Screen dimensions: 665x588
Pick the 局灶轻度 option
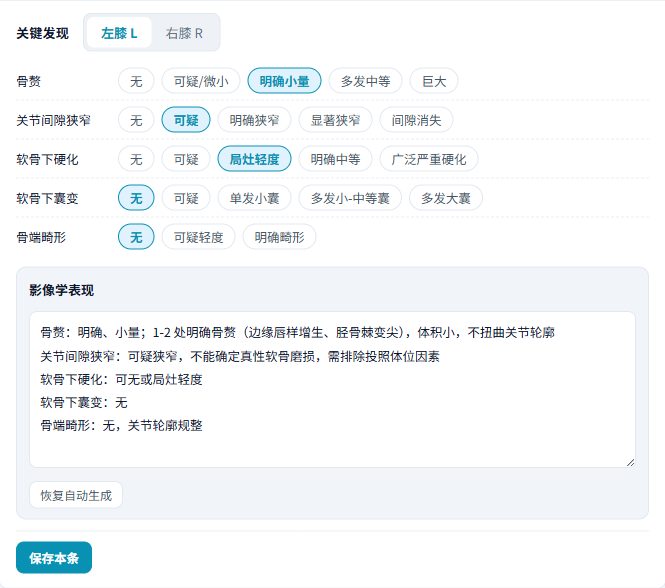click(x=254, y=159)
